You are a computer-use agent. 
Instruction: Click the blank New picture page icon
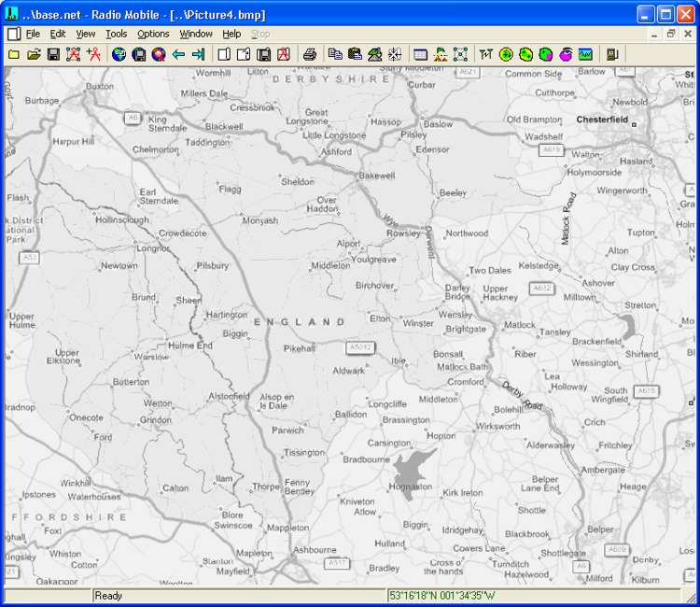[x=224, y=54]
